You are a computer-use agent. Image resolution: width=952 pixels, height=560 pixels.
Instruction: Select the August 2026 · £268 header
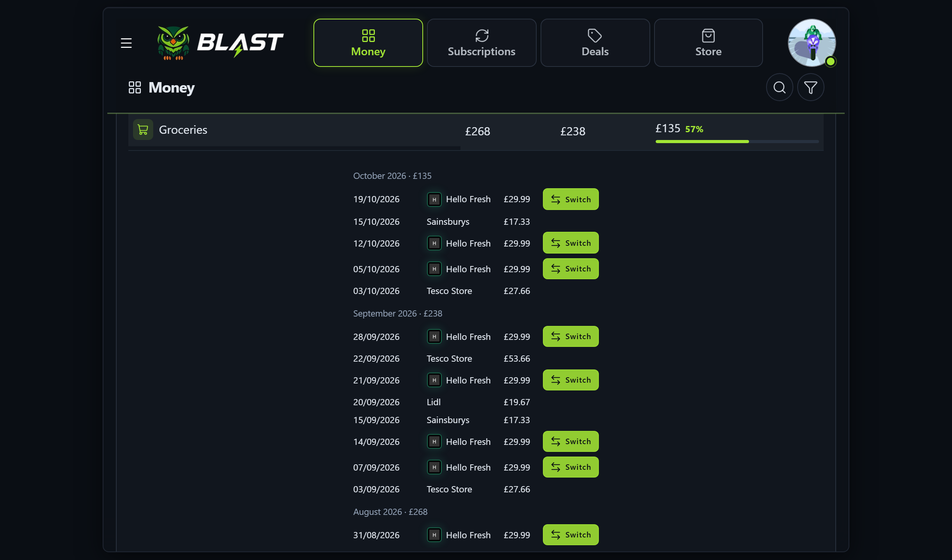click(390, 512)
